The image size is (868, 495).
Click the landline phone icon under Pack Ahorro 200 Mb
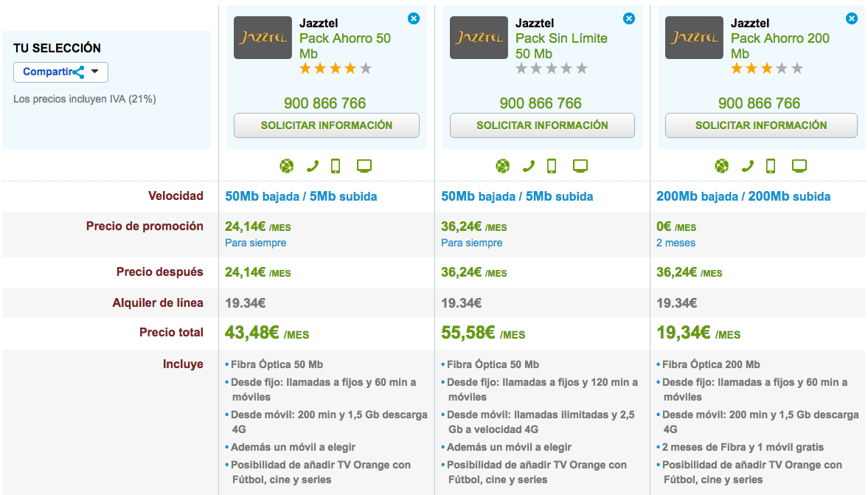click(x=748, y=166)
